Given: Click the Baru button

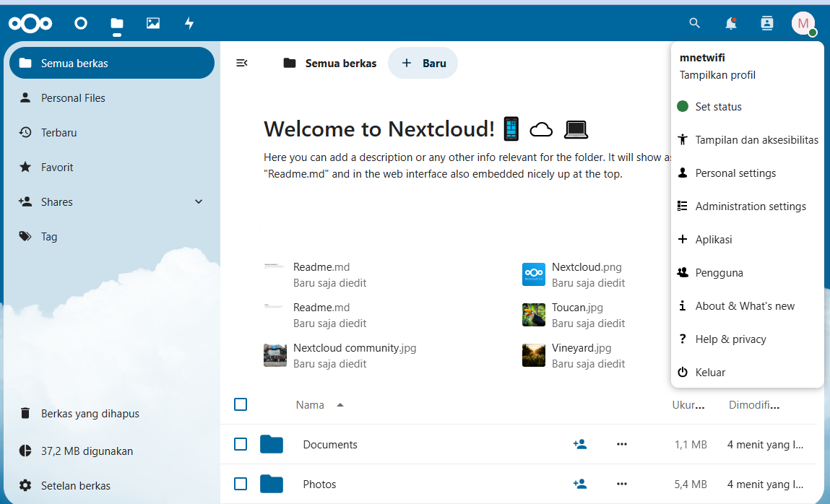Looking at the screenshot, I should tap(423, 63).
